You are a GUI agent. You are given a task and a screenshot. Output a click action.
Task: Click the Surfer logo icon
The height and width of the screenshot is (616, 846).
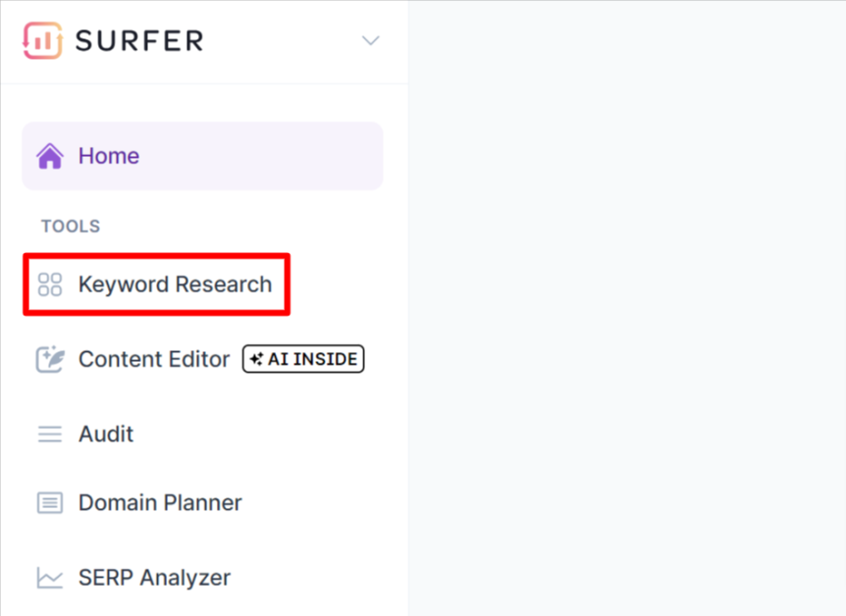(41, 40)
